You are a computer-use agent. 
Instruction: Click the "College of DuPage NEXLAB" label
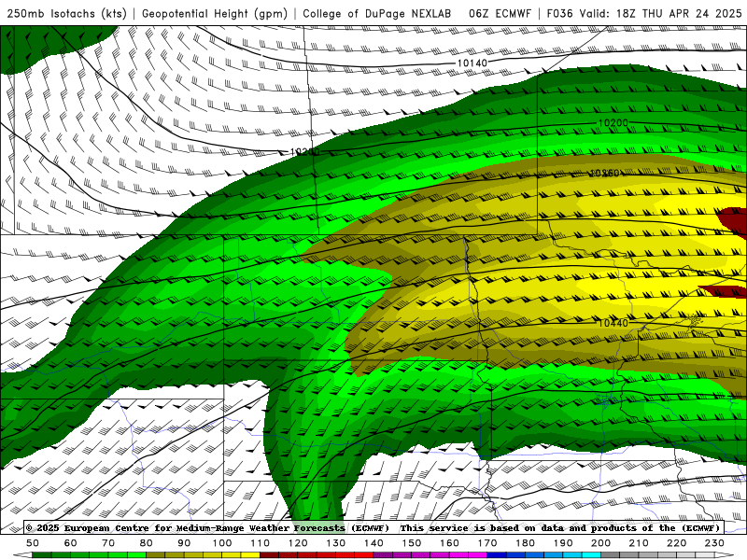point(377,13)
